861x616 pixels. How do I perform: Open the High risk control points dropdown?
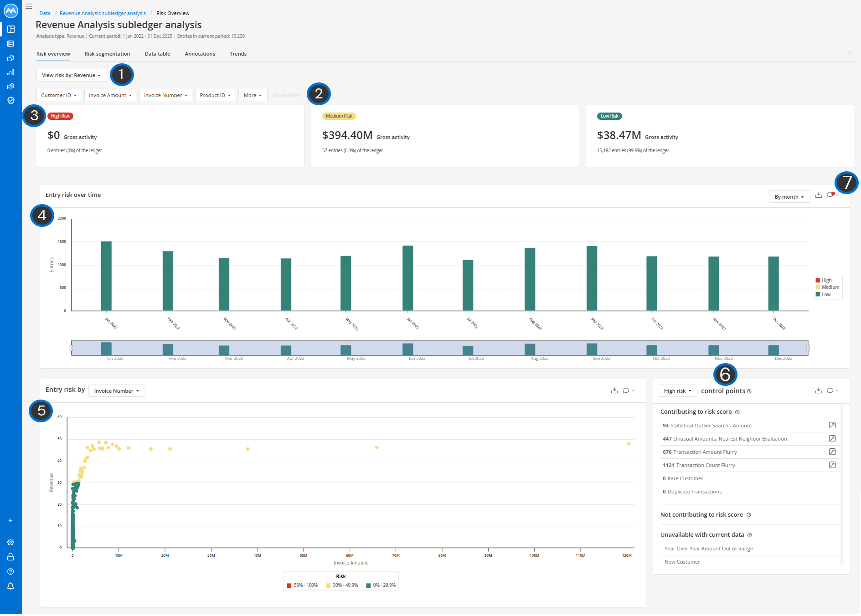tap(677, 391)
